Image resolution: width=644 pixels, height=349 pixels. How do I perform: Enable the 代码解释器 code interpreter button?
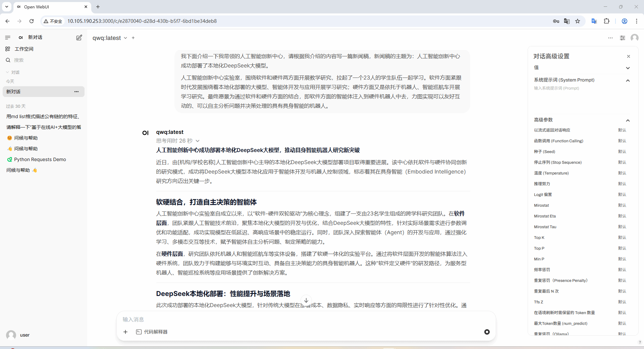coord(152,332)
